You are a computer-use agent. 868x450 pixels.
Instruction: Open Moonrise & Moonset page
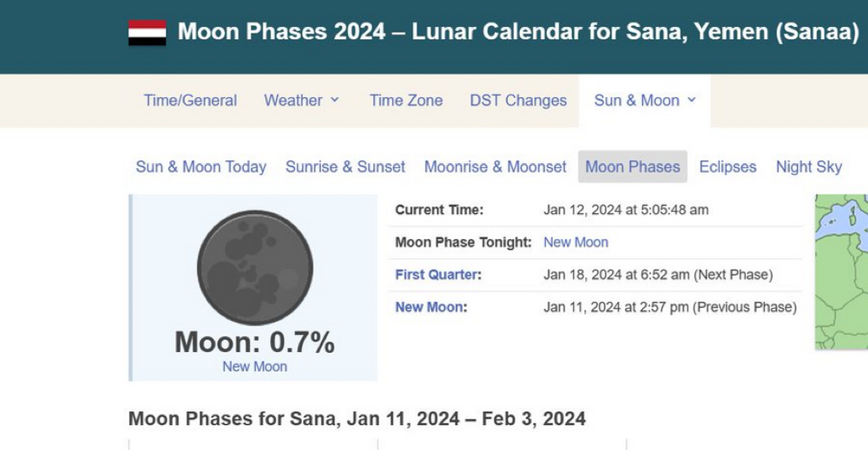[495, 166]
